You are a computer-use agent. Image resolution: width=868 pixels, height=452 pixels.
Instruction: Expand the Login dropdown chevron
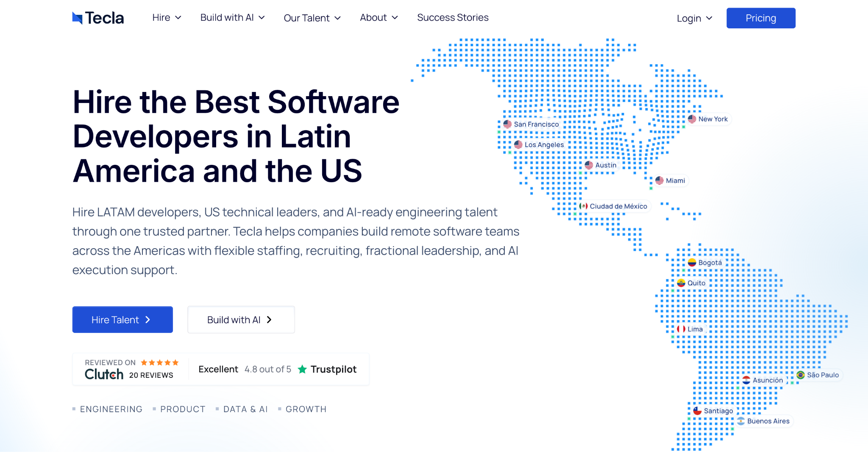[x=709, y=19]
